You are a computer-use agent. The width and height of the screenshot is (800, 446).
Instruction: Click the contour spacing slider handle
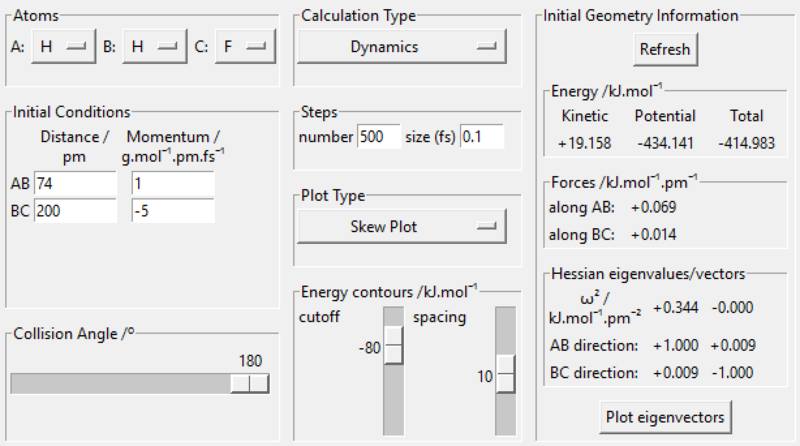(x=505, y=376)
